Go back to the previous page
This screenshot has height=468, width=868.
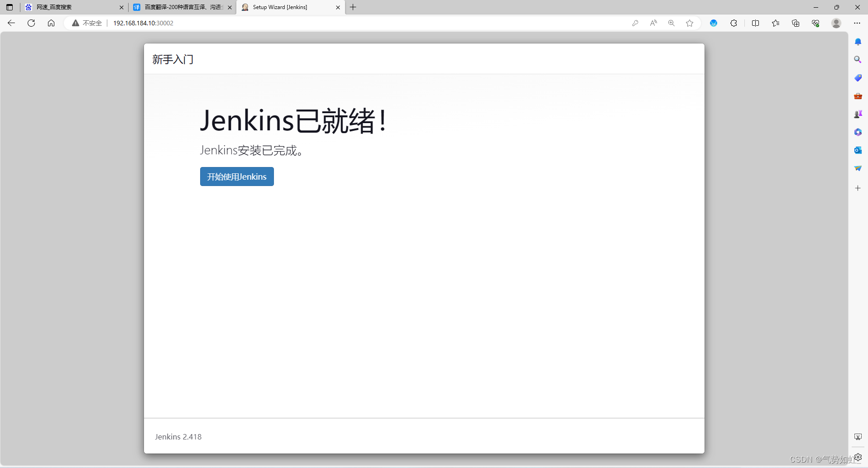pos(11,23)
